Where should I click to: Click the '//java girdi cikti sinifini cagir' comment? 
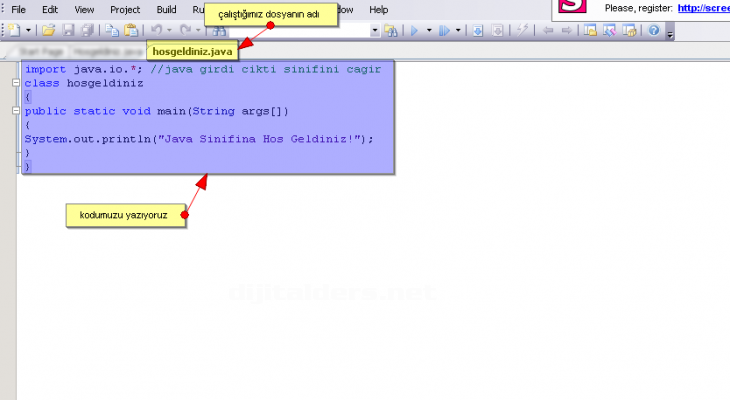pos(265,69)
